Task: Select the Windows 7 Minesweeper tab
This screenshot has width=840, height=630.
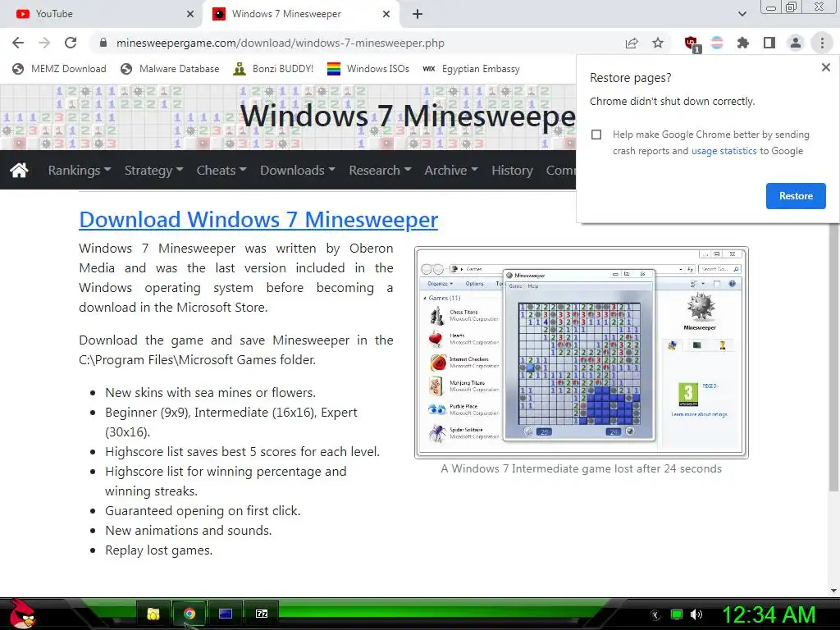Action: pos(300,14)
